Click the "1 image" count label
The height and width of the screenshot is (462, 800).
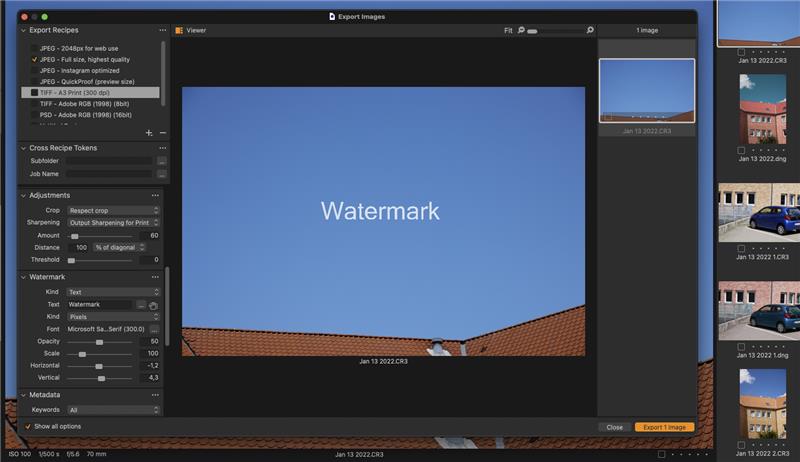tap(647, 31)
